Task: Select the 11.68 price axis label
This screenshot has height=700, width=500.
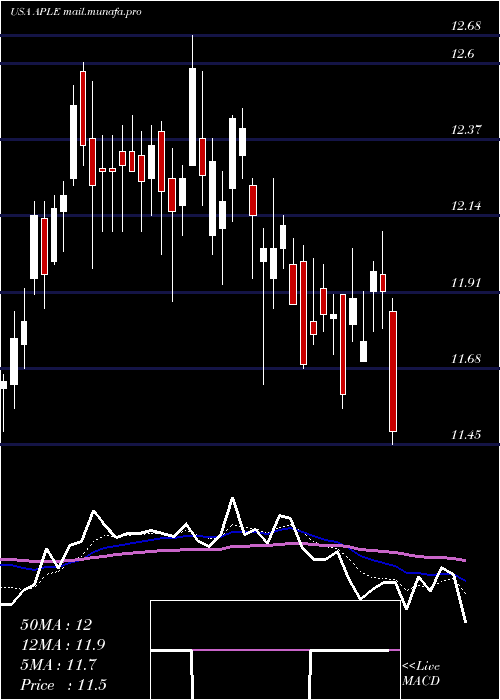Action: tap(466, 358)
